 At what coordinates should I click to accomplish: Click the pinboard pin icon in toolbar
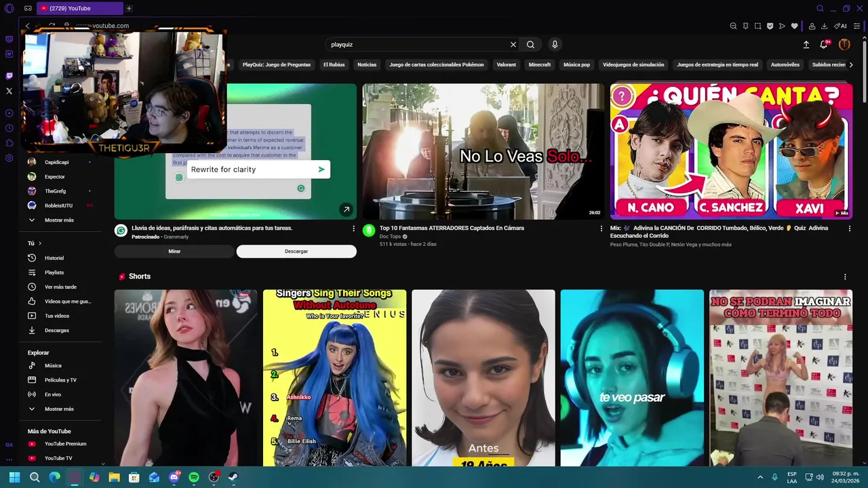coord(745,26)
